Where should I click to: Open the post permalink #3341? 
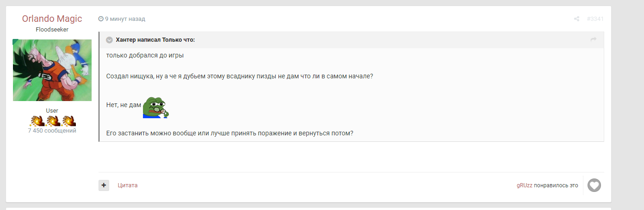pyautogui.click(x=595, y=19)
